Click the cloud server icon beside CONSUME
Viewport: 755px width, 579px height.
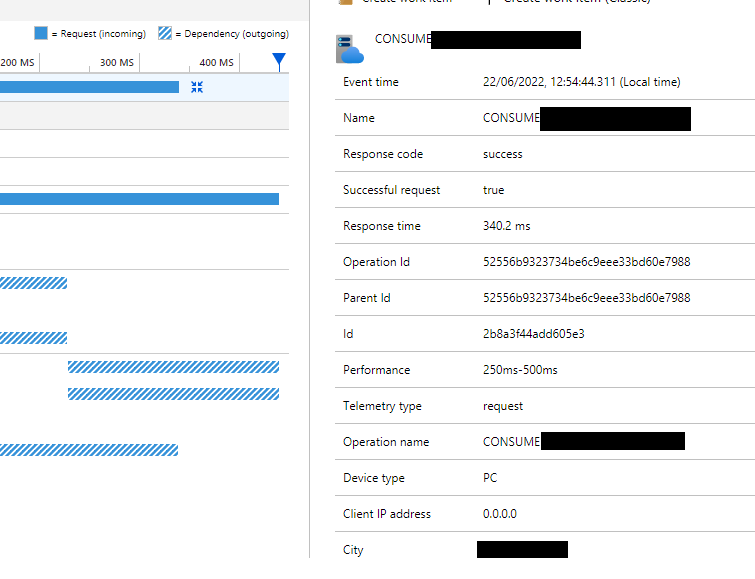(x=350, y=49)
